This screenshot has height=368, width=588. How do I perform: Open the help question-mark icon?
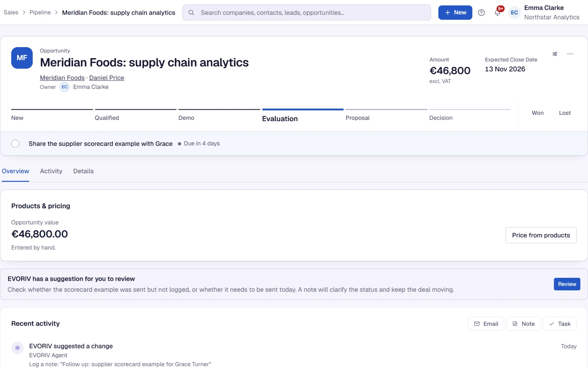(481, 13)
